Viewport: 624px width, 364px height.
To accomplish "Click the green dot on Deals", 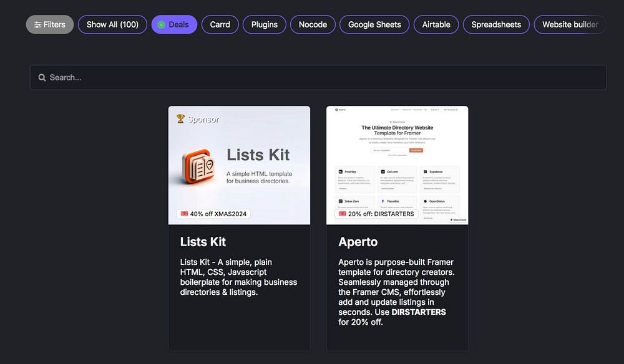I will 161,25.
